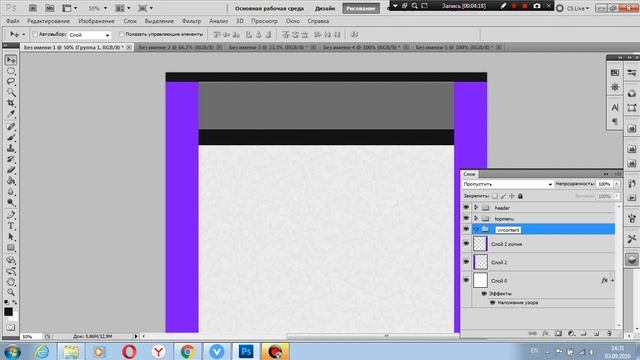Open the Фильтр menu
Screen dimensions: 640x360
(x=191, y=21)
